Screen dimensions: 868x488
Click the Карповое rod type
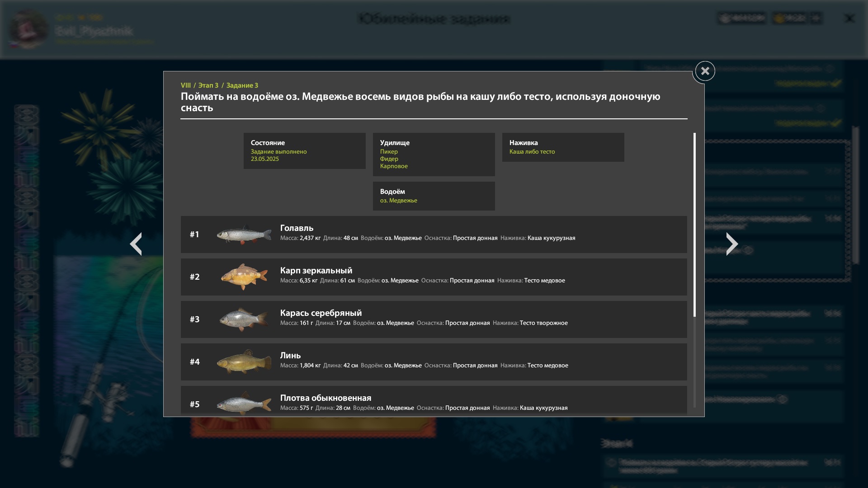click(394, 166)
